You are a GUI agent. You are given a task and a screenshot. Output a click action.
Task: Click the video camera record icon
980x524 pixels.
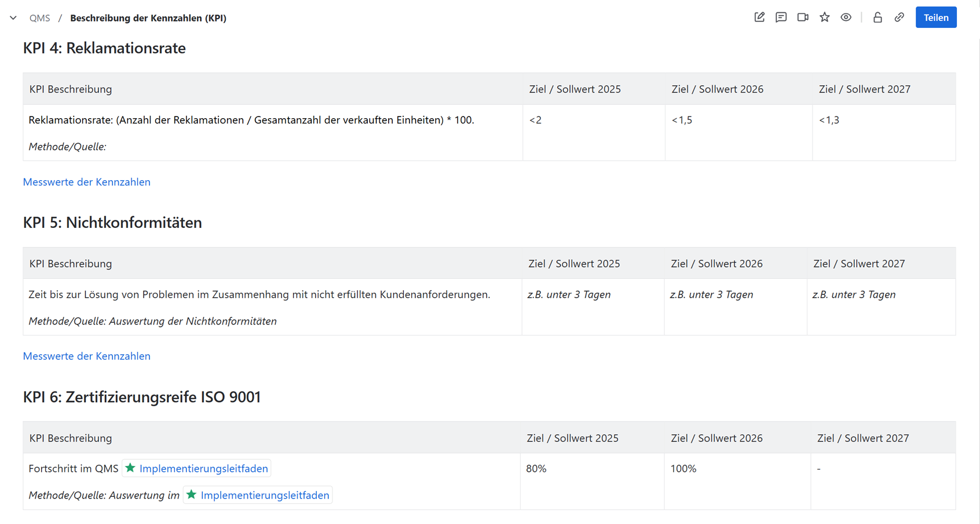[x=803, y=17]
